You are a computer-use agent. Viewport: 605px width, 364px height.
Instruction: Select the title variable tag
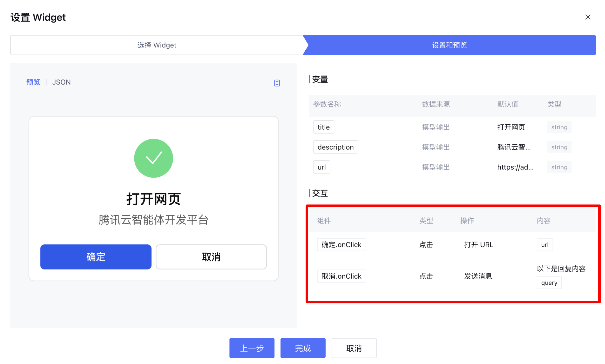pos(323,127)
